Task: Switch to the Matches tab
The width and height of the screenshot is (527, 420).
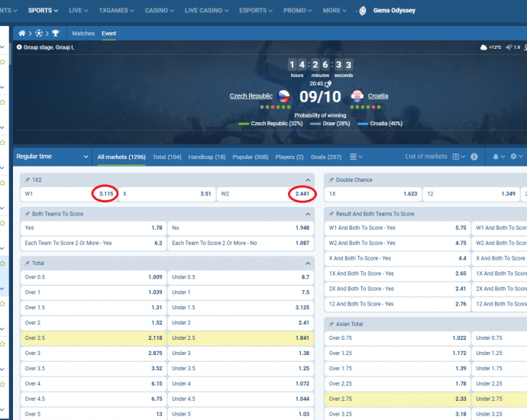Action: tap(83, 34)
